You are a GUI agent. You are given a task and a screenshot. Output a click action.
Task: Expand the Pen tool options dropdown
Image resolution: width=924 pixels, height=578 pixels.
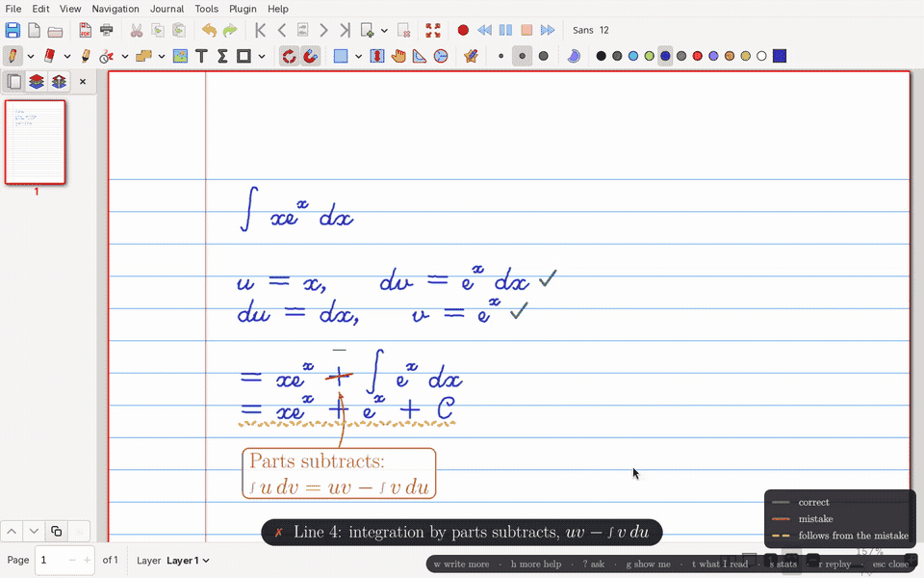click(31, 57)
